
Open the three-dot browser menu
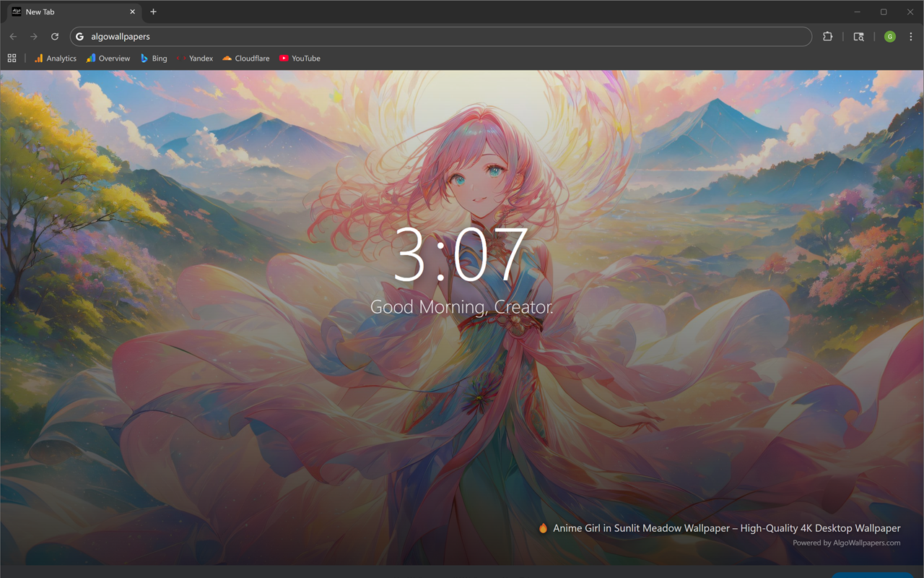click(x=911, y=36)
